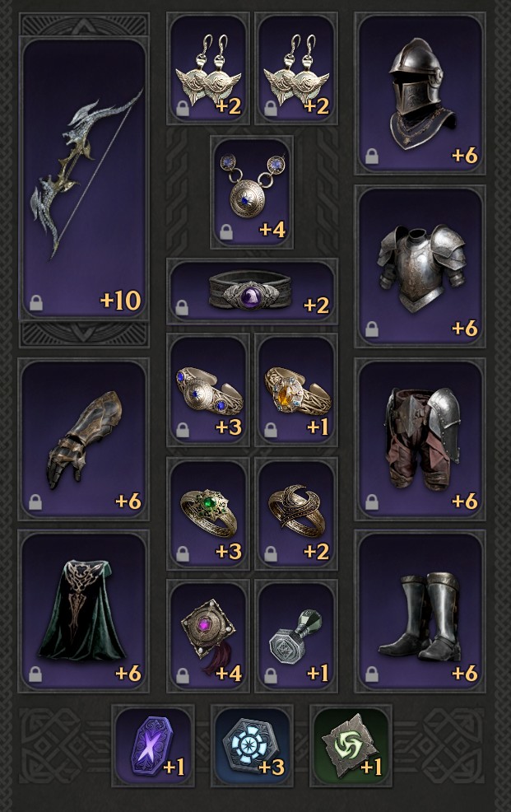Select the blue glowing rune +3
Image resolution: width=511 pixels, height=812 pixels.
click(x=252, y=746)
